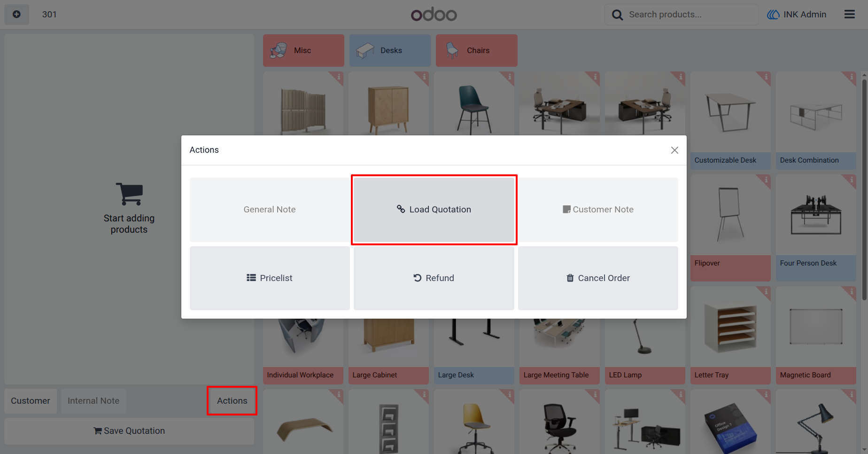
Task: Click the INK Admin user logo
Action: point(773,15)
